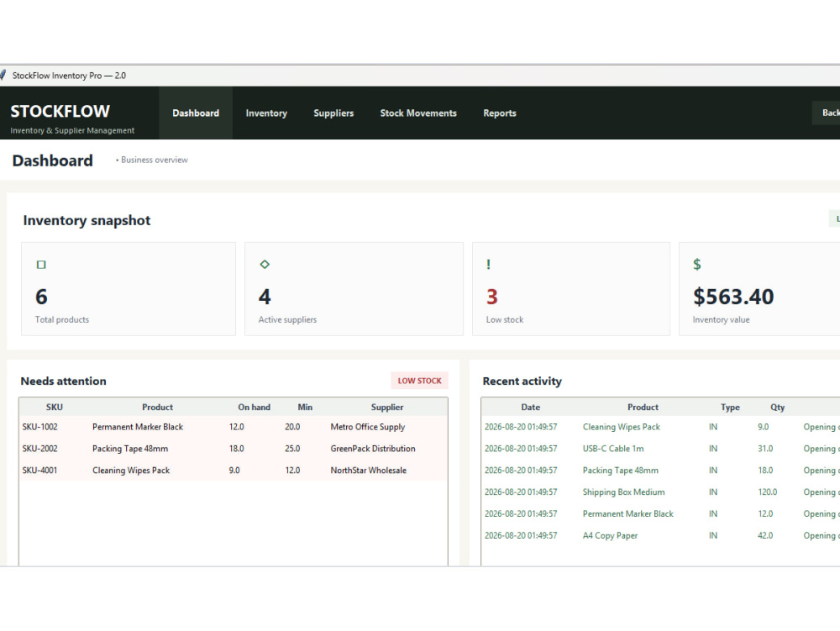Viewport: 840px width, 631px height.
Task: Select the Active suppliers count 4
Action: tap(265, 297)
